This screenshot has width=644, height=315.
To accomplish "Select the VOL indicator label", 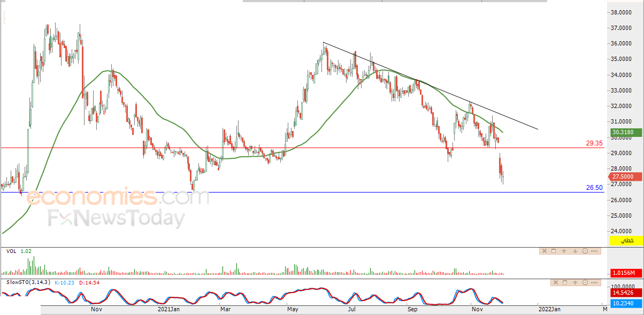I will point(11,251).
